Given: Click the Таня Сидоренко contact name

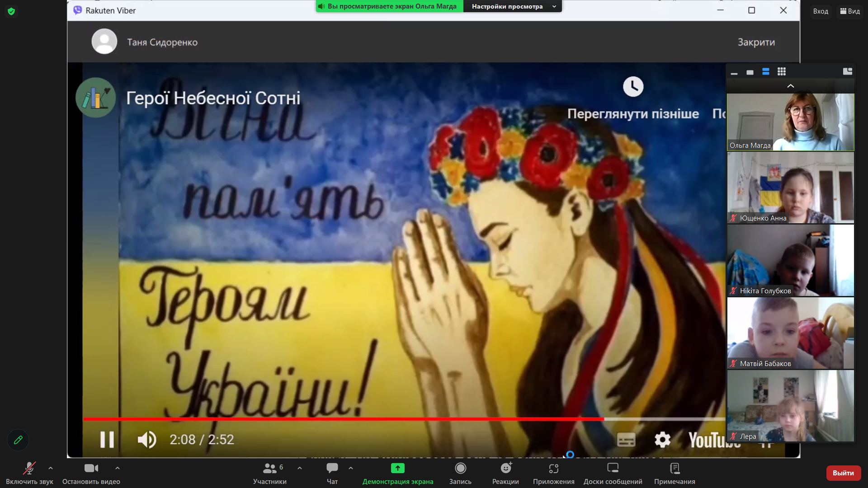Looking at the screenshot, I should coord(162,42).
